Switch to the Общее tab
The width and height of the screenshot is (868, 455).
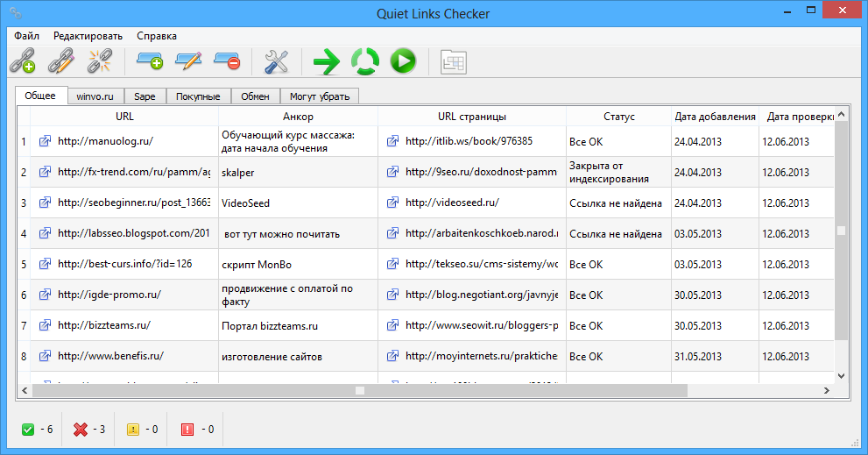pyautogui.click(x=40, y=96)
